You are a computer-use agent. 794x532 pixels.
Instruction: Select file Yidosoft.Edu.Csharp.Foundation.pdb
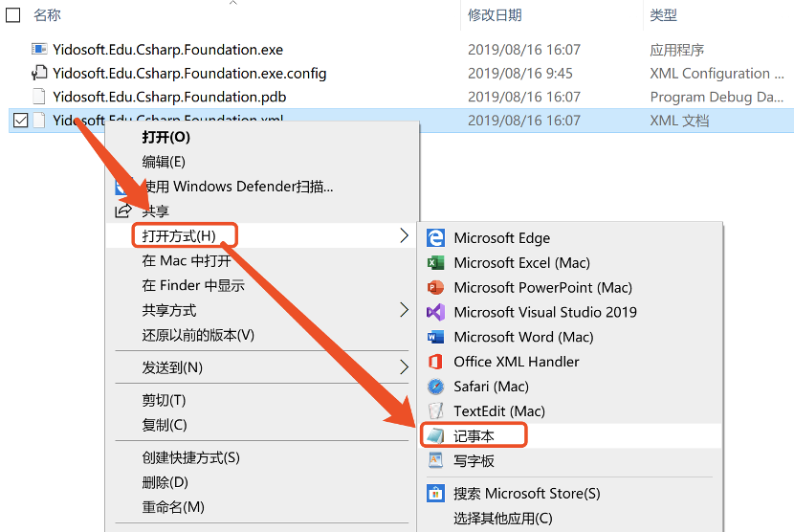169,97
